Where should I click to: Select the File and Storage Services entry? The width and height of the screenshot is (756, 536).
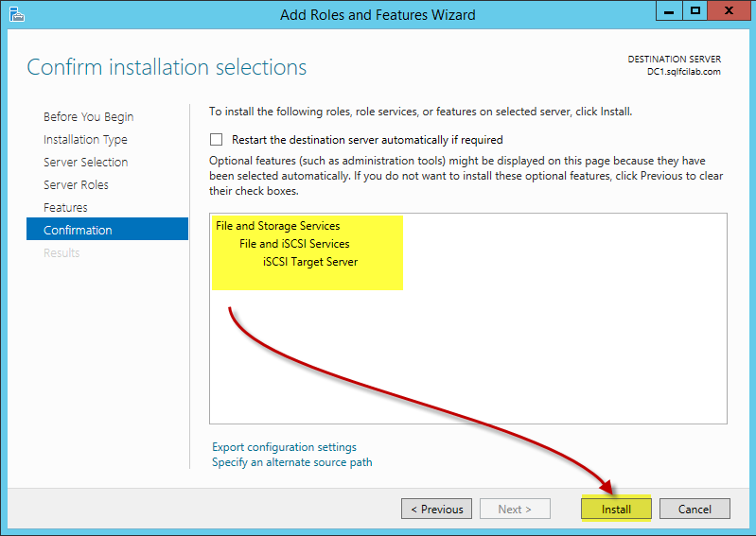click(x=278, y=226)
